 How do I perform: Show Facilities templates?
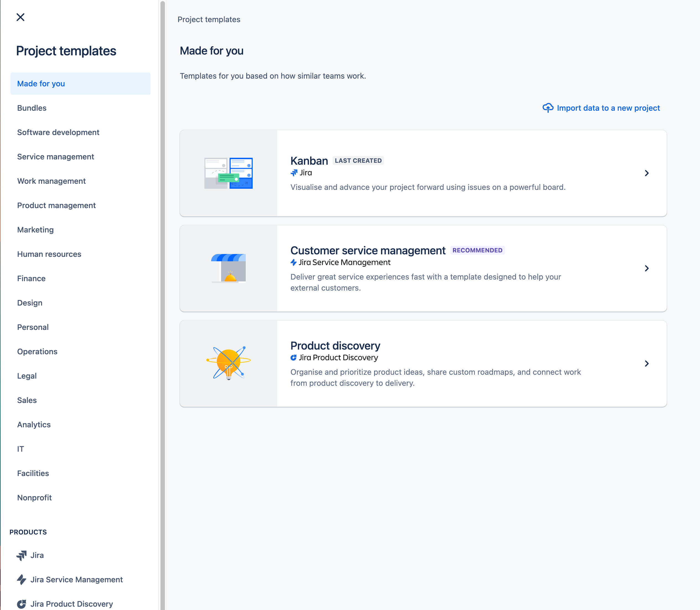(80, 473)
